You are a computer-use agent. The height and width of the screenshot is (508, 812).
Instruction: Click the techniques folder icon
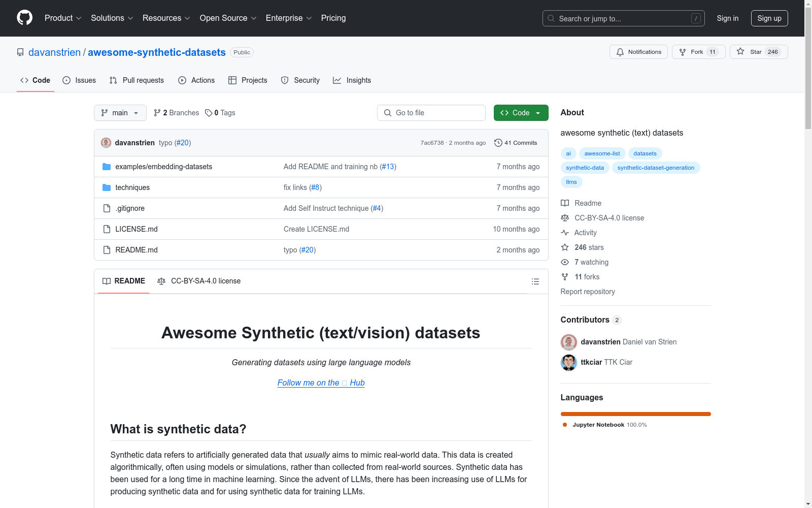click(x=107, y=187)
